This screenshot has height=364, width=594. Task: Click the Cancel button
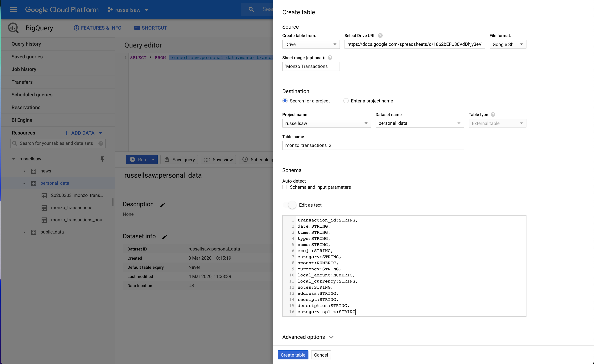[x=321, y=355]
